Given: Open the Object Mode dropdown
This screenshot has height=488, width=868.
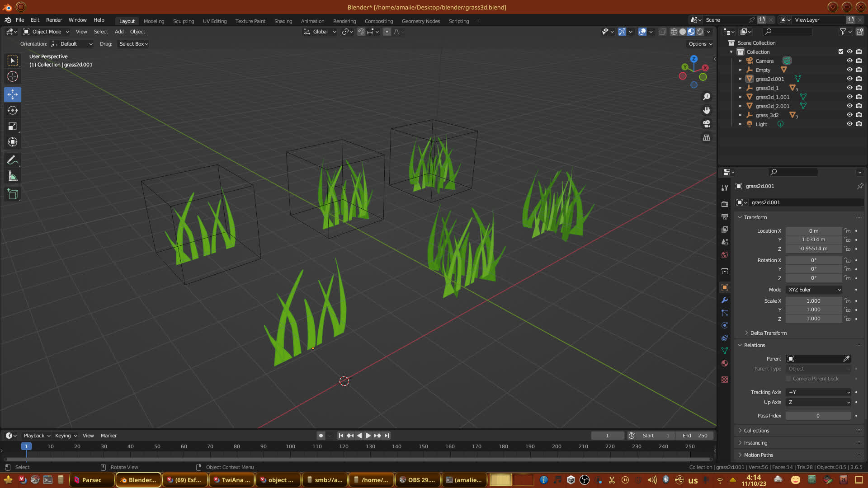Looking at the screenshot, I should (46, 32).
